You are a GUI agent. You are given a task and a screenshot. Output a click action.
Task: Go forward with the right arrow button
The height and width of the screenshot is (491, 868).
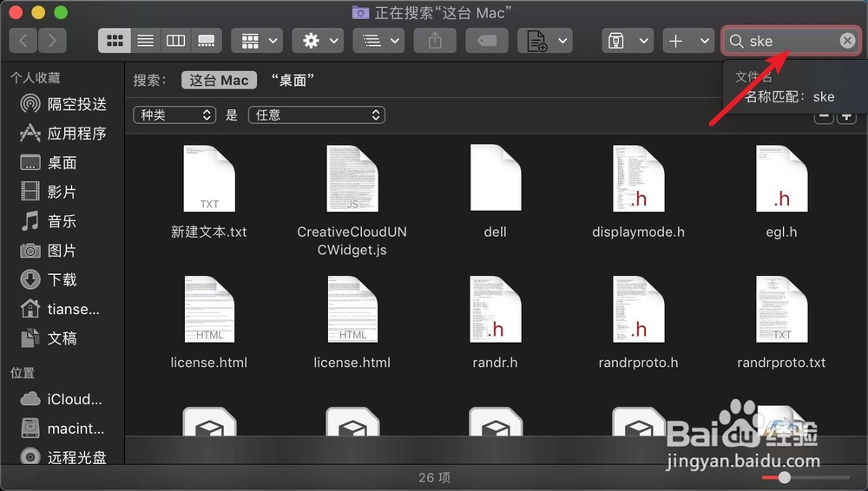(x=52, y=41)
